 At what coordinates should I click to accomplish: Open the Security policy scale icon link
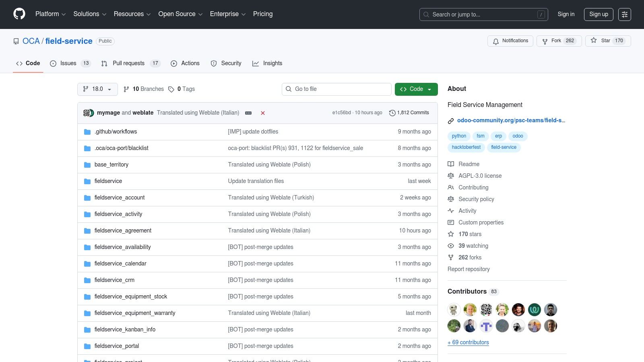click(451, 199)
